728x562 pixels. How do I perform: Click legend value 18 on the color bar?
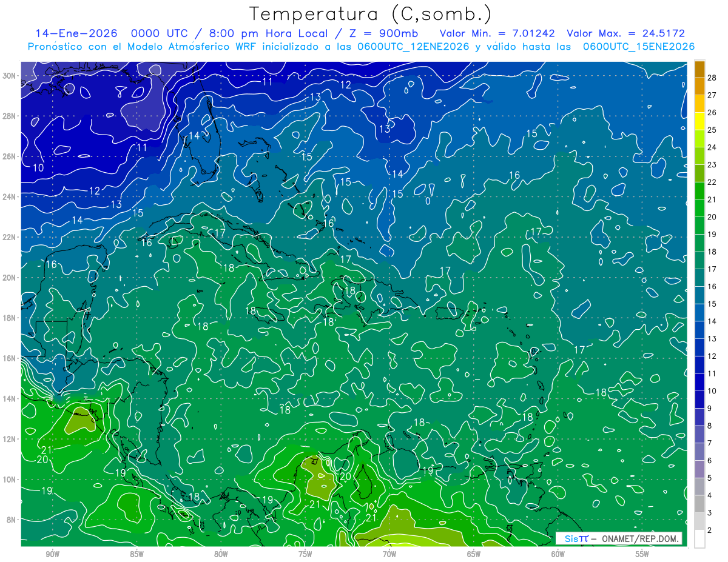[x=712, y=252]
